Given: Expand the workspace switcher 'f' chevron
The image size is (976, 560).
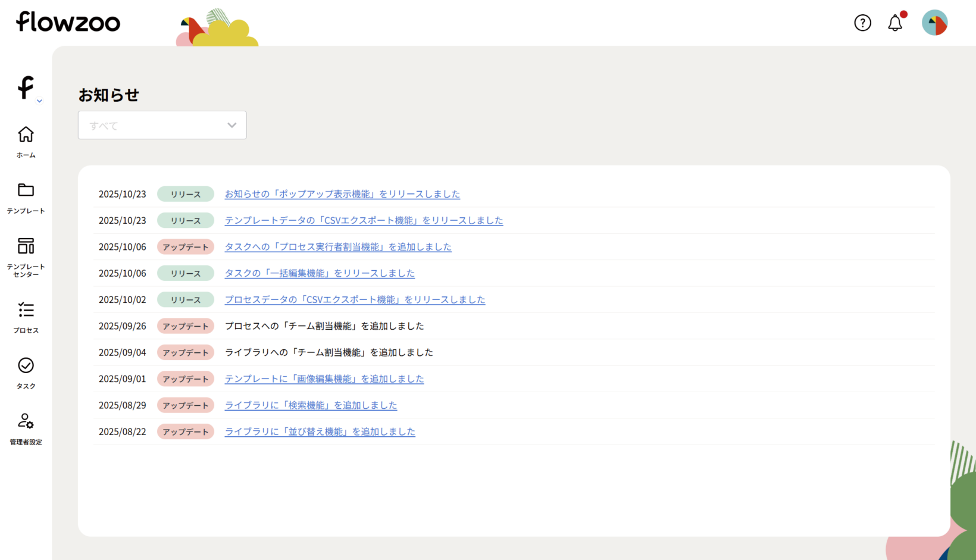Looking at the screenshot, I should click(x=39, y=101).
